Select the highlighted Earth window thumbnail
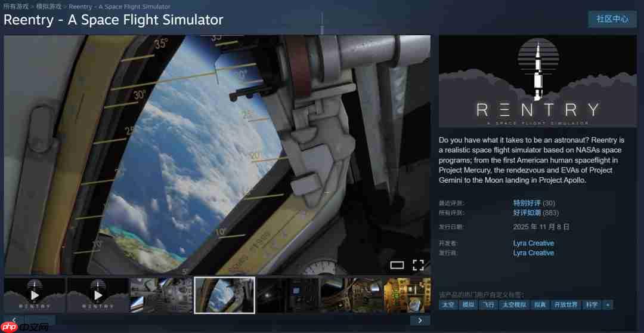This screenshot has height=333, width=644. pos(225,295)
